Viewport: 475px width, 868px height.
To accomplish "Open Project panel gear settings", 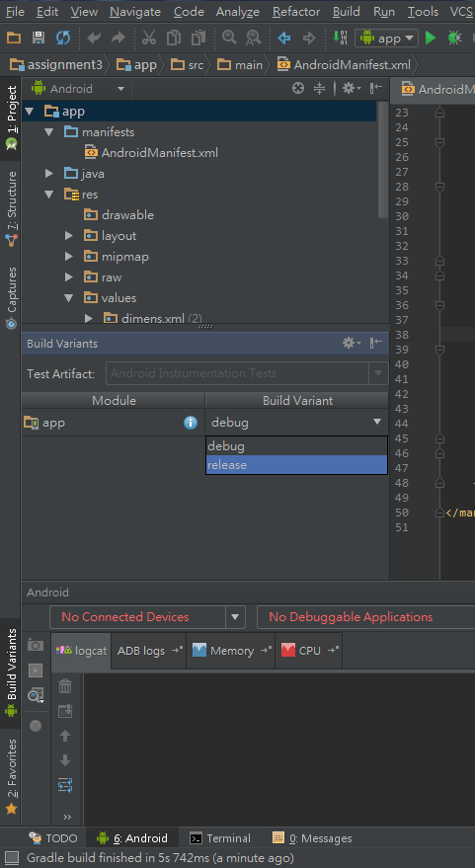I will [x=351, y=89].
